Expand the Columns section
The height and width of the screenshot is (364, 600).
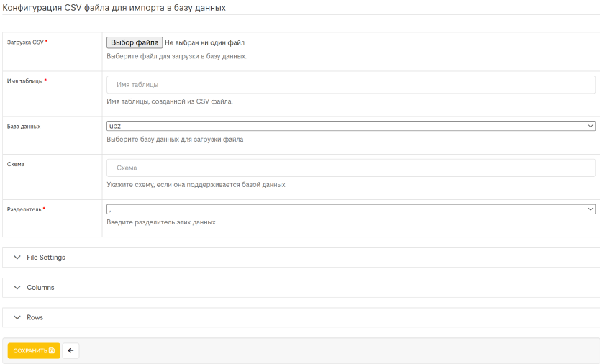tap(301, 288)
